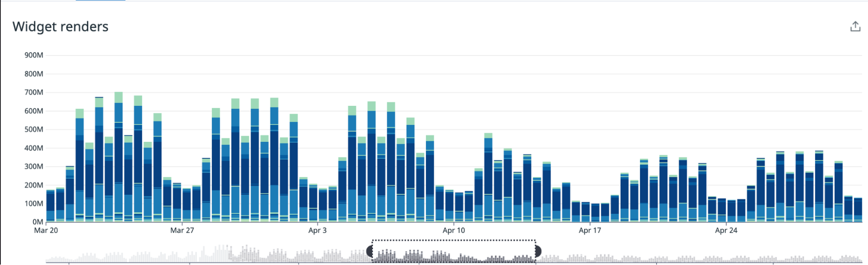Click the Widget renders chart title
This screenshot has width=868, height=265.
60,27
